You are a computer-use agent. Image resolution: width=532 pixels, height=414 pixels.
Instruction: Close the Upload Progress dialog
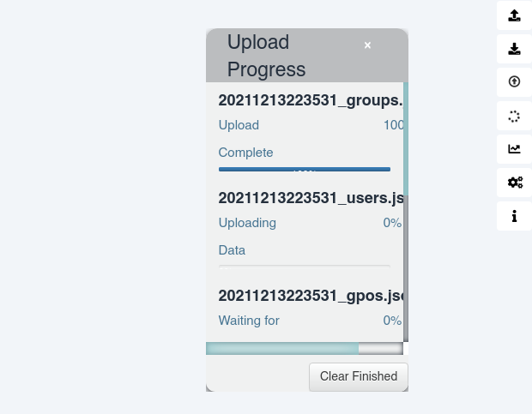pos(367,45)
